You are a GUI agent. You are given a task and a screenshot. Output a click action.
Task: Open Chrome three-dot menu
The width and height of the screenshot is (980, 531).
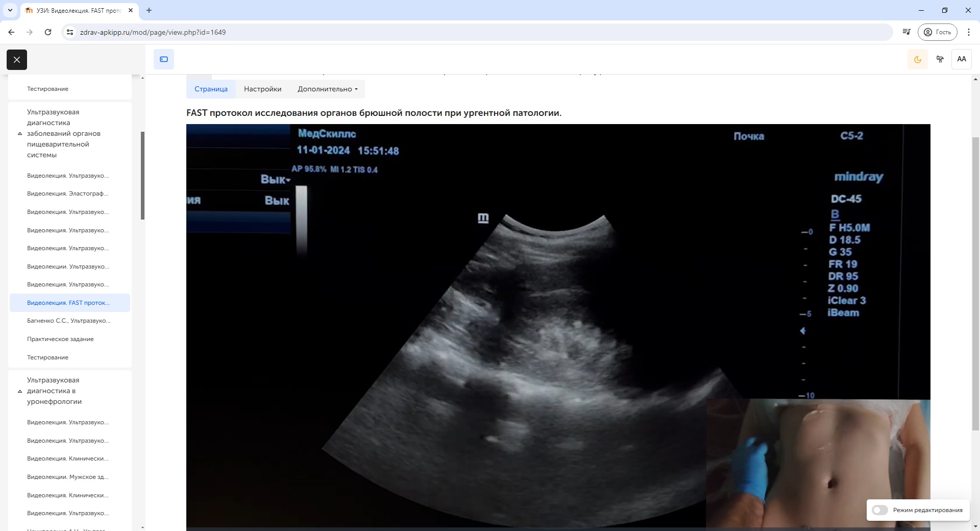point(968,32)
